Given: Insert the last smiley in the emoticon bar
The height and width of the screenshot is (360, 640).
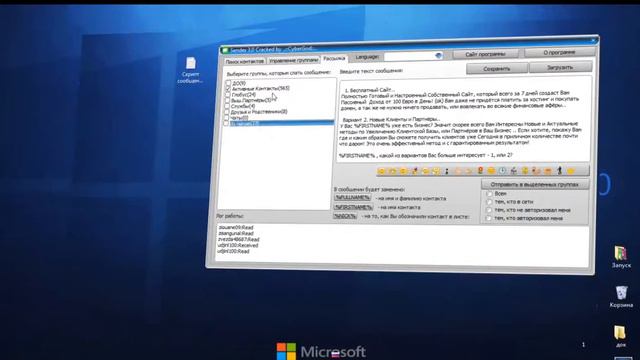Looking at the screenshot, I should (571, 171).
